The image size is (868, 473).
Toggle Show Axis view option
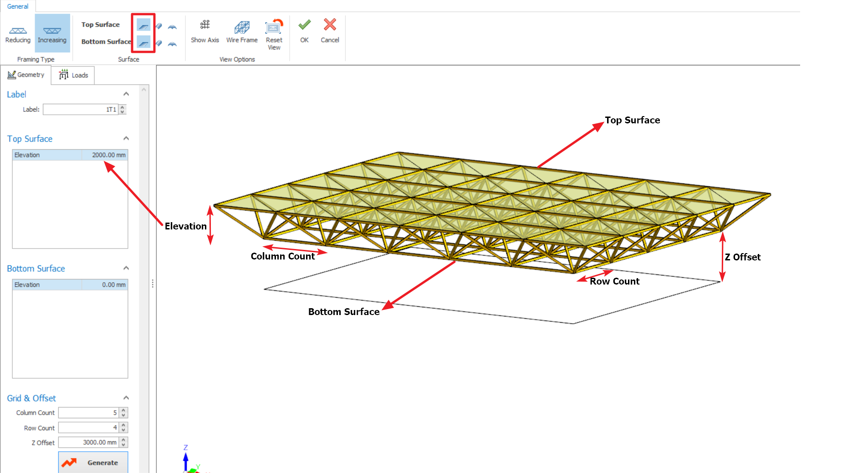point(204,31)
